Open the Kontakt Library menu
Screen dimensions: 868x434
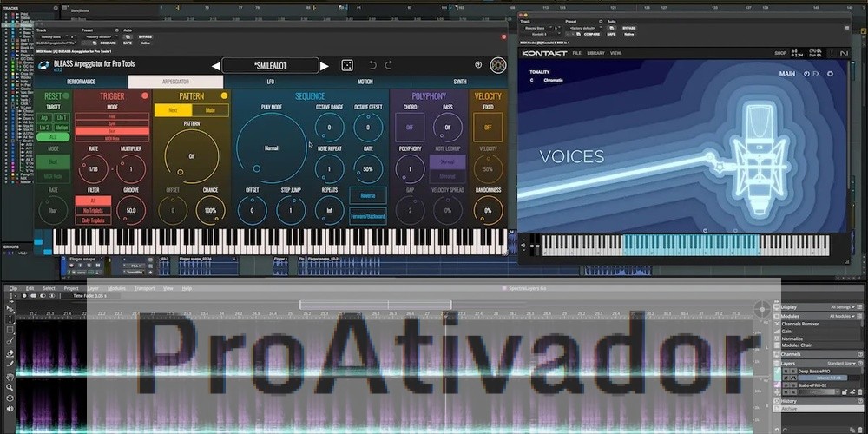[595, 53]
